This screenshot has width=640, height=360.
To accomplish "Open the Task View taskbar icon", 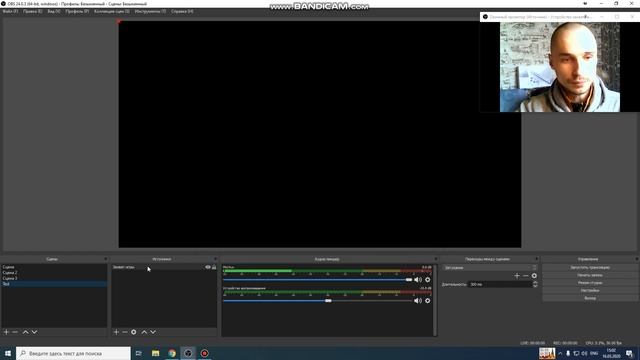I will pyautogui.click(x=139, y=353).
